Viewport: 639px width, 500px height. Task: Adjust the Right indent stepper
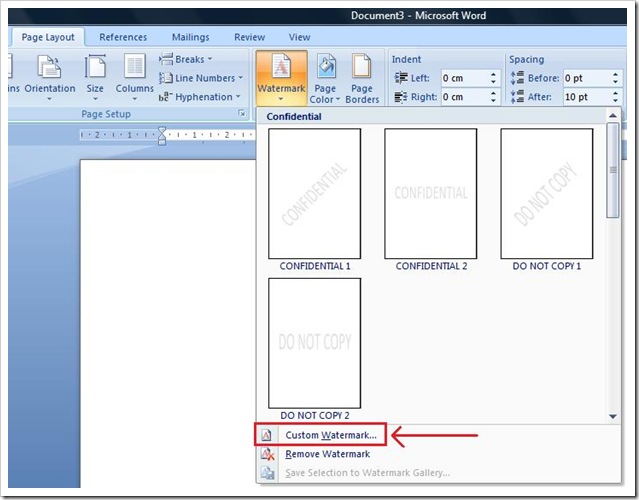494,97
